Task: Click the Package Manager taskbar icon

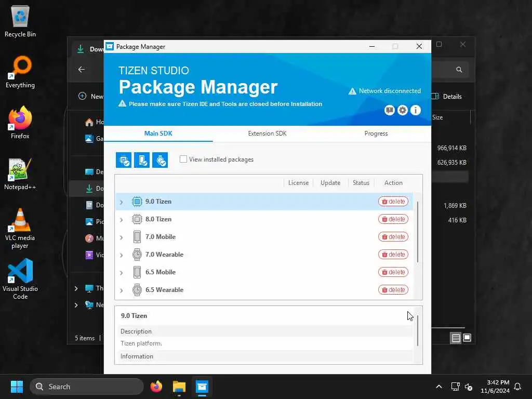Action: 202,387
